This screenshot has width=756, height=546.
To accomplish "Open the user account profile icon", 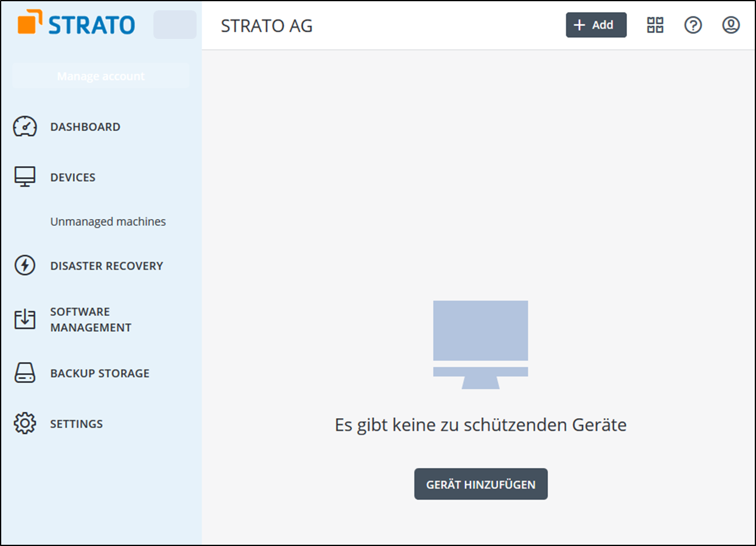I will 730,25.
